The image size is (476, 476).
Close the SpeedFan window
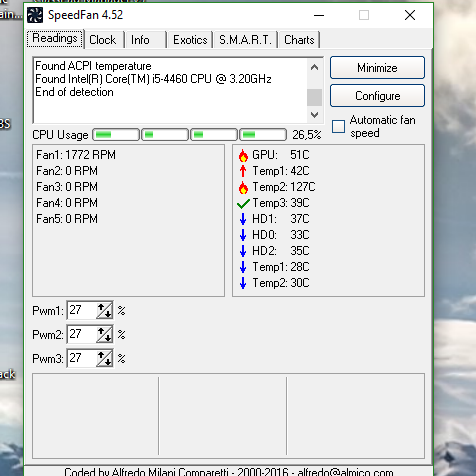410,15
